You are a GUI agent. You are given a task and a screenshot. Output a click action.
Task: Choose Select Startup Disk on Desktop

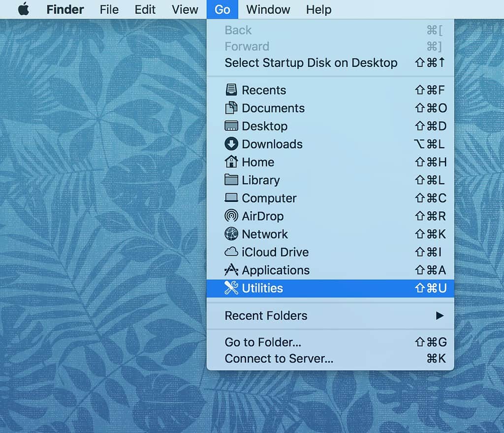(x=330, y=63)
